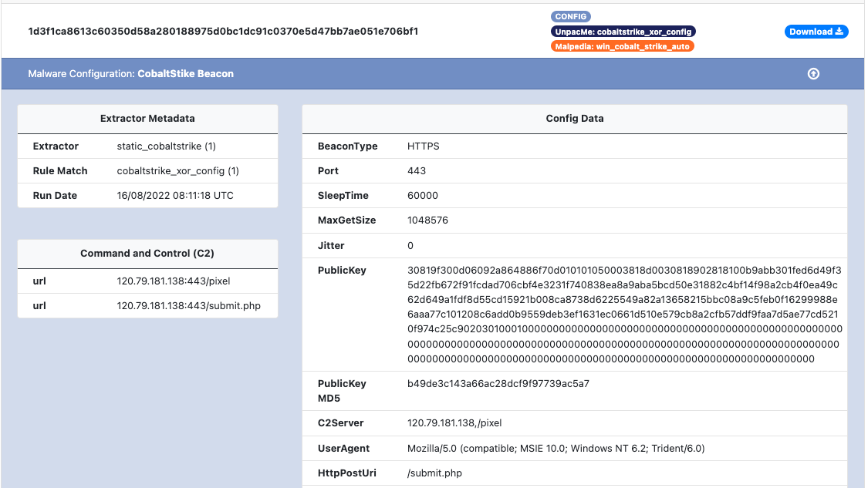
Task: Select the Port value 443
Action: point(417,171)
